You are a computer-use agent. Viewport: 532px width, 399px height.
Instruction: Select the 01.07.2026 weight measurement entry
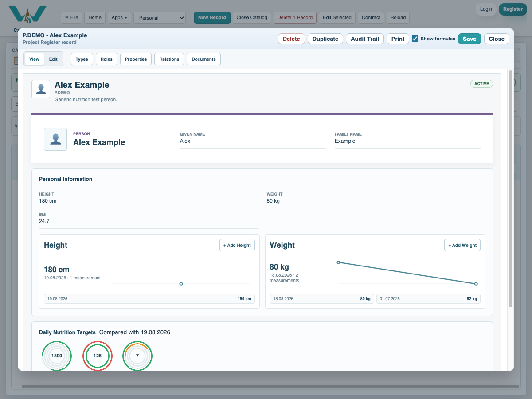click(428, 299)
